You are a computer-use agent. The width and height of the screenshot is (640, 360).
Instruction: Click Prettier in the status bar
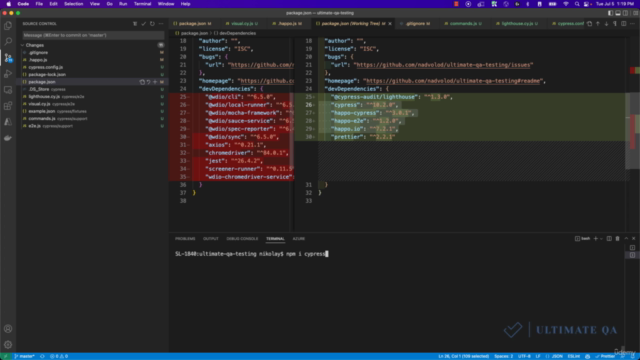pos(605,356)
